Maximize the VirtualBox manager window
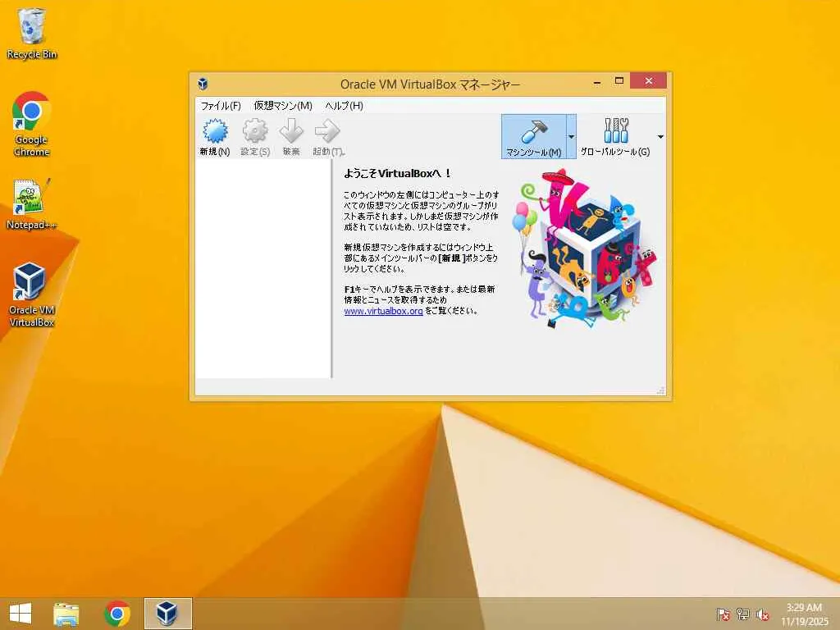This screenshot has width=840, height=630. 619,81
